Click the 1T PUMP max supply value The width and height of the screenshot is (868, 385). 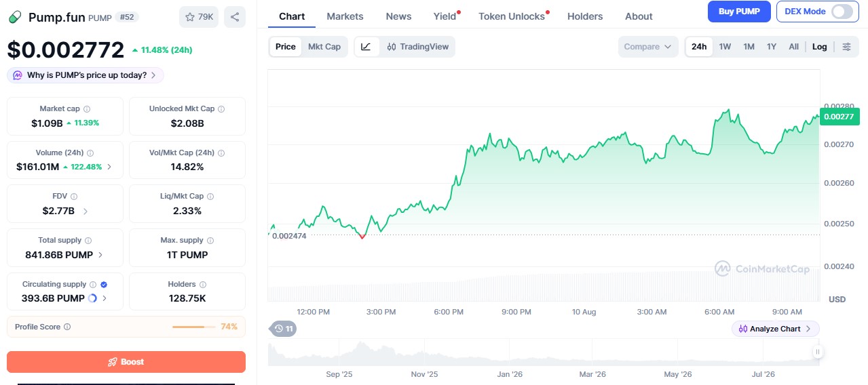click(x=187, y=255)
